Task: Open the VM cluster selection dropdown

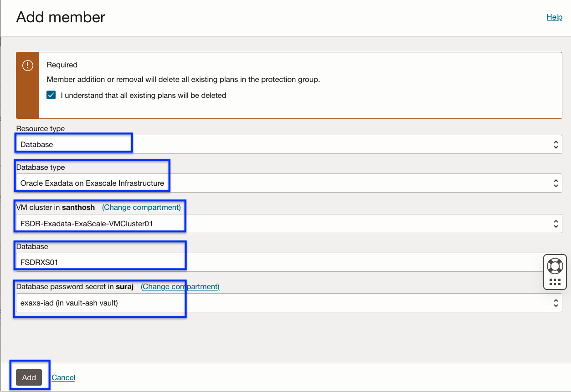Action: [x=289, y=224]
